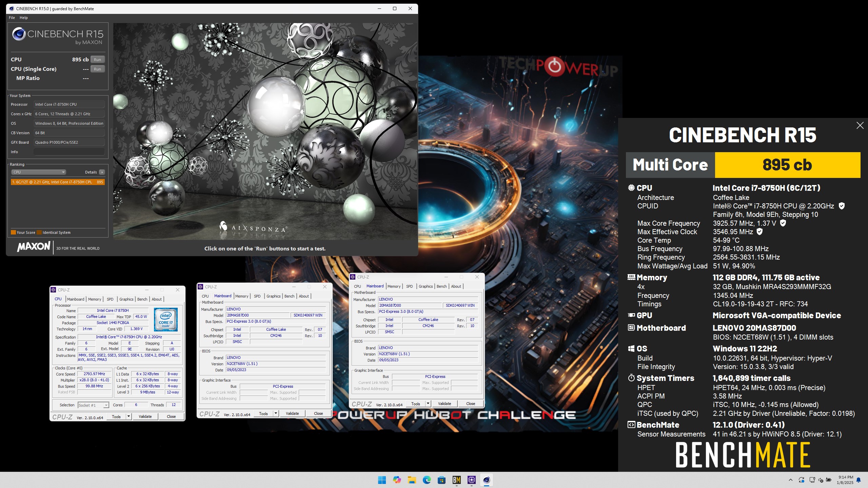Open the Ranking CPU dropdown

tap(39, 172)
